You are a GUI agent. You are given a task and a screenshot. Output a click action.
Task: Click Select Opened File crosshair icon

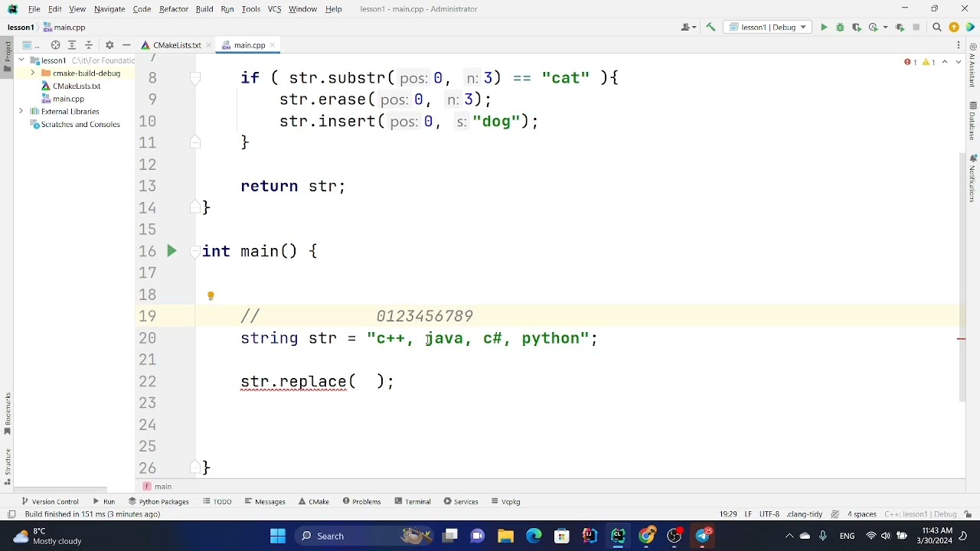click(55, 45)
